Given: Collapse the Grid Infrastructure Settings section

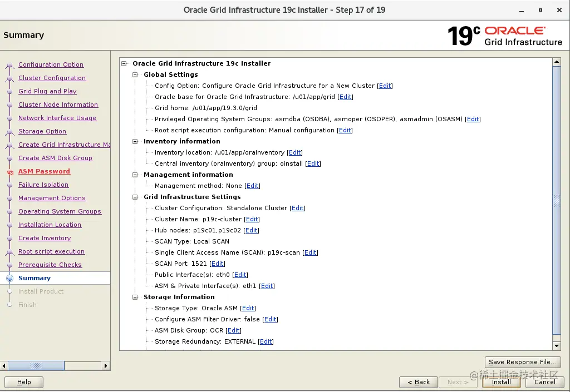Looking at the screenshot, I should pyautogui.click(x=135, y=197).
